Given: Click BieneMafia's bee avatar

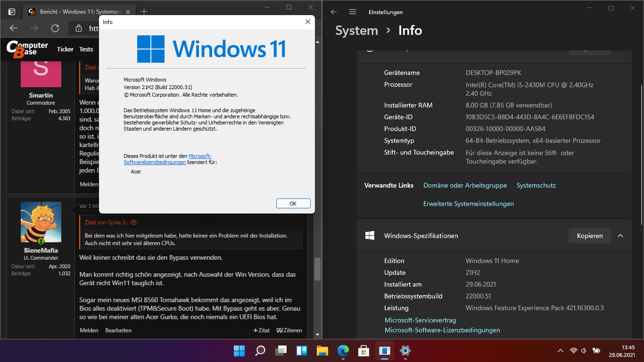Looking at the screenshot, I should click(41, 222).
